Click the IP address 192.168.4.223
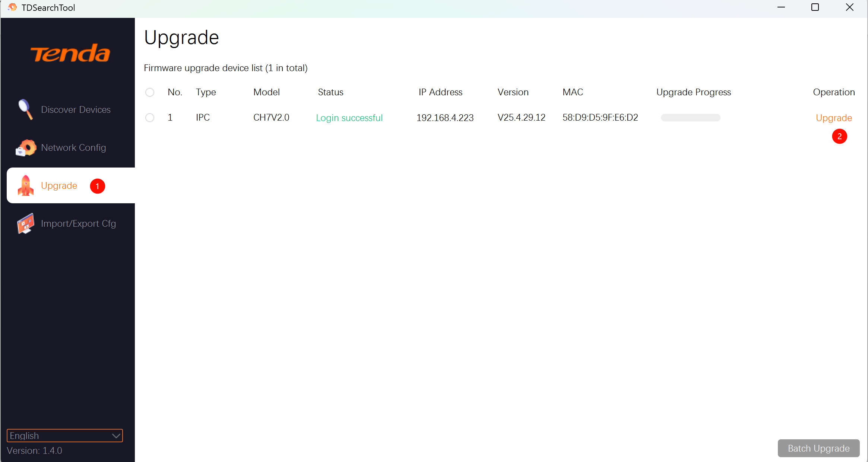Screen dimensions: 868x462 [445, 118]
